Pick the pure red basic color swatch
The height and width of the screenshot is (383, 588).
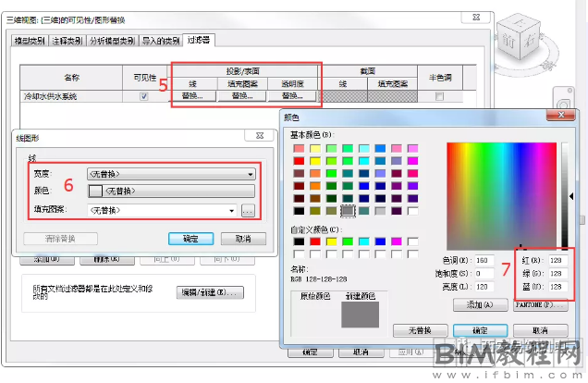[299, 161]
